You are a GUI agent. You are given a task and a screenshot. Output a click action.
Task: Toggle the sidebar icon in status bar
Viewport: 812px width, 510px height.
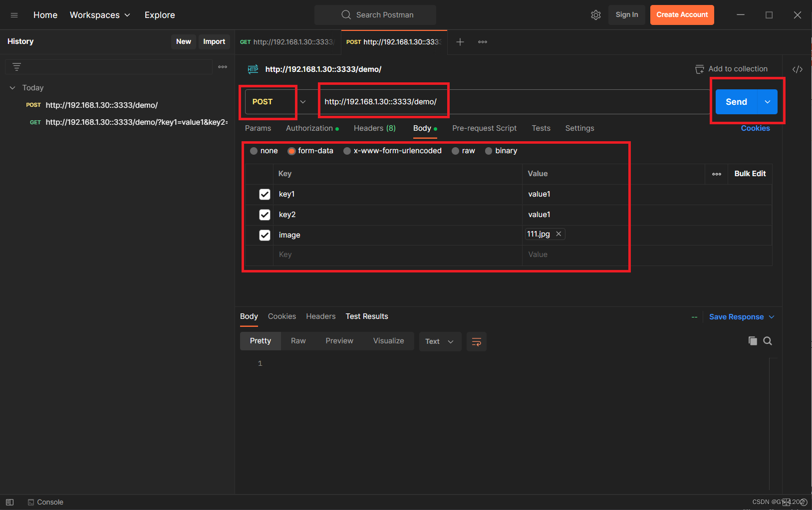9,502
